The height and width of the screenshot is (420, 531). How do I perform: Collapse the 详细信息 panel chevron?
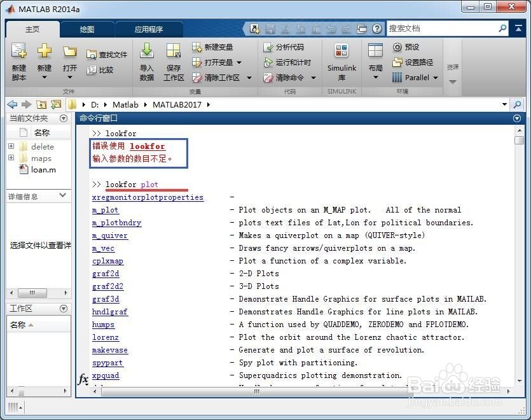pyautogui.click(x=62, y=195)
